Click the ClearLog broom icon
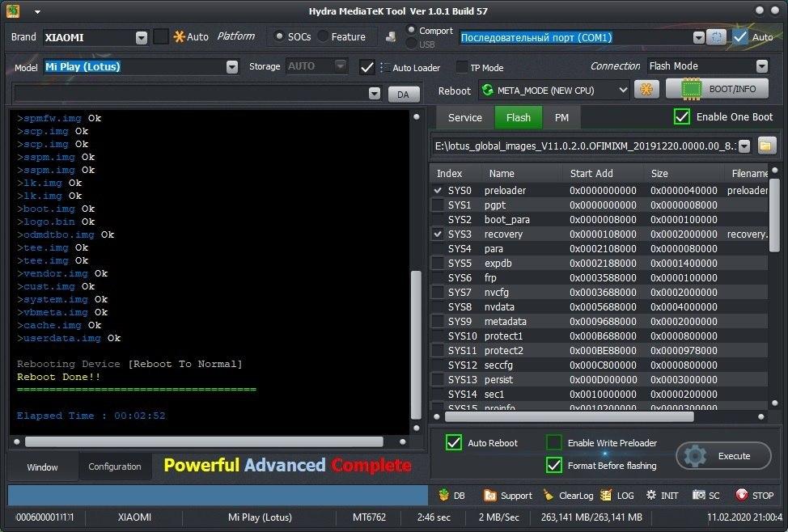Screen dimensions: 788x532 549,496
